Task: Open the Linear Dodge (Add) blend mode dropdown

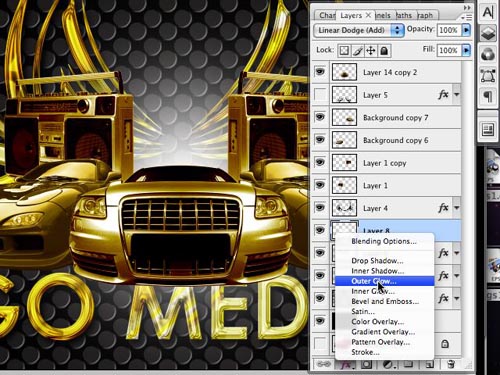Action: 359,30
